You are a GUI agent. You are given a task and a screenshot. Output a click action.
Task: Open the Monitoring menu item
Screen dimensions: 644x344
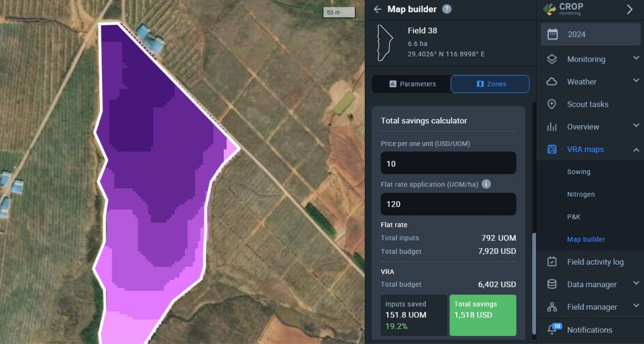586,59
